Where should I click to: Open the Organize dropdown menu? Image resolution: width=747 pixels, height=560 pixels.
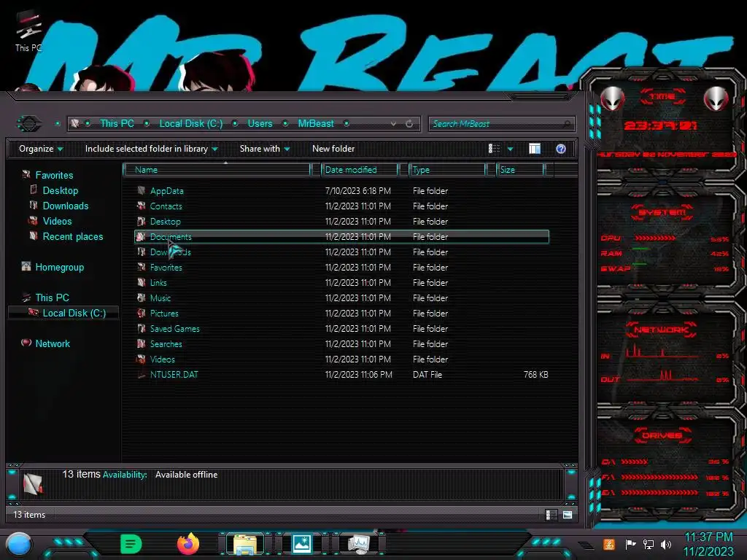coord(41,149)
